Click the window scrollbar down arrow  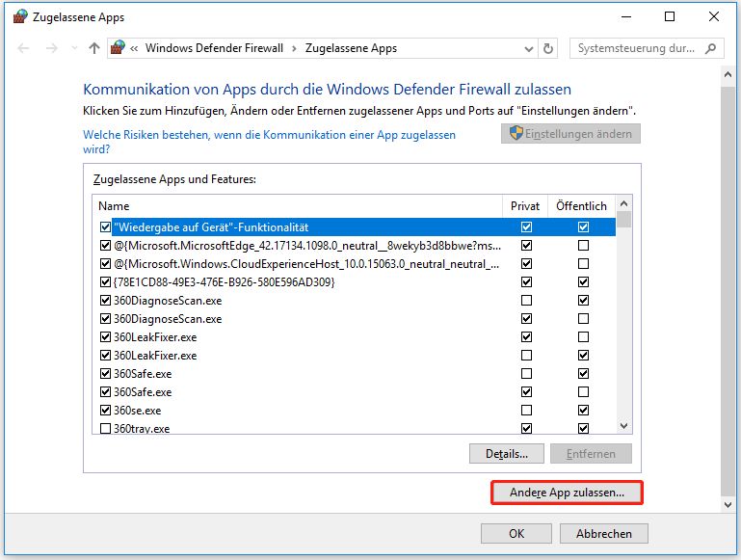pyautogui.click(x=728, y=505)
